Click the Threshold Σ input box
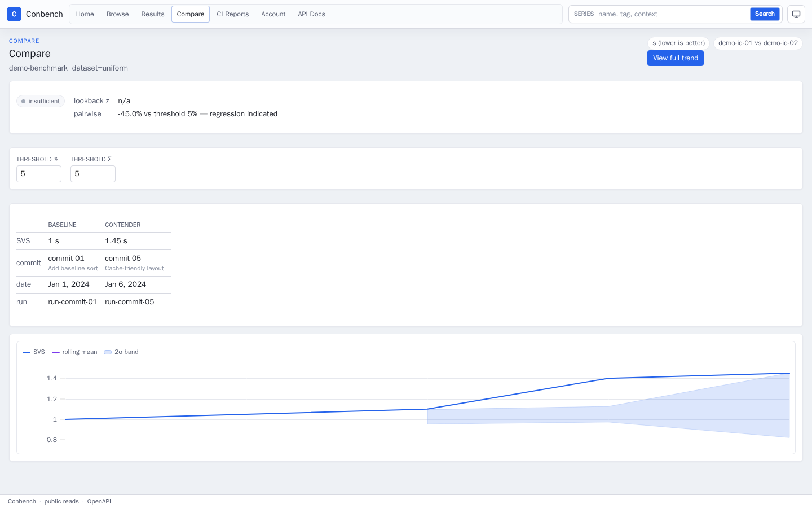This screenshot has width=812, height=508. pyautogui.click(x=93, y=174)
